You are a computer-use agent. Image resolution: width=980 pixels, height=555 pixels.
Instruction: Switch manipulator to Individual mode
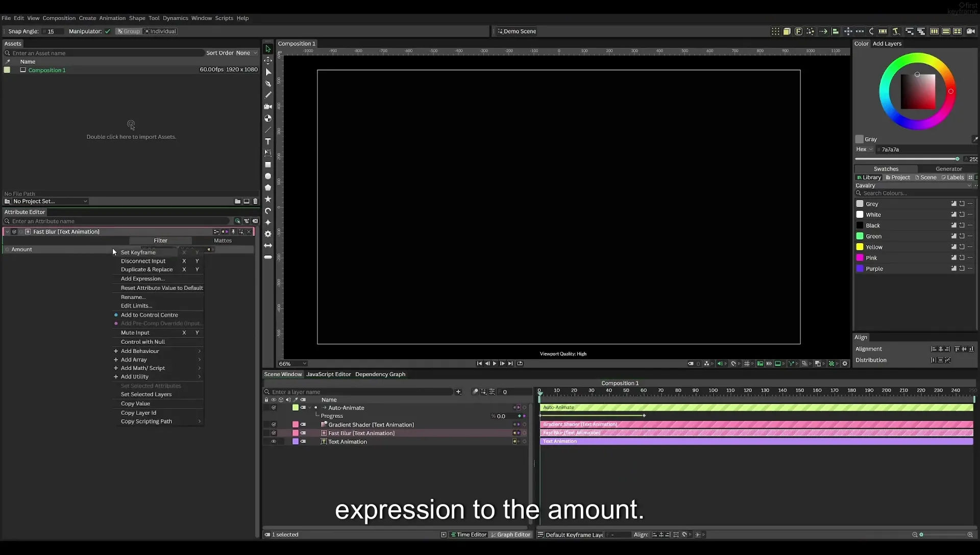[160, 31]
